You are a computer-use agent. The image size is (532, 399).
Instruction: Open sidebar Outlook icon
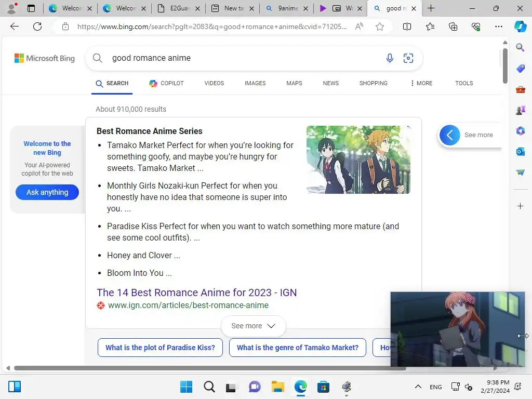[x=520, y=152]
